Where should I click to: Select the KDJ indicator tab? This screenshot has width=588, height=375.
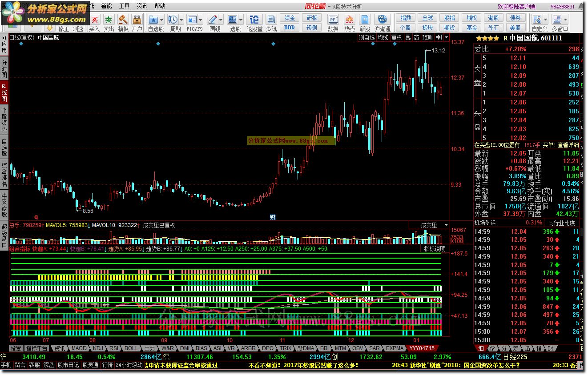coord(98,348)
